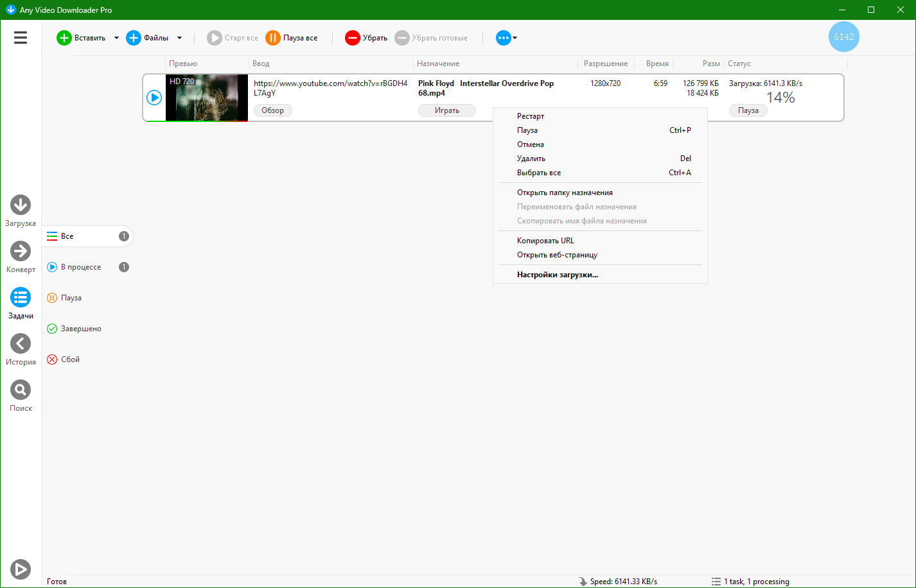Click the Pink Floyd video thumbnail
The image size is (916, 588).
(x=206, y=98)
